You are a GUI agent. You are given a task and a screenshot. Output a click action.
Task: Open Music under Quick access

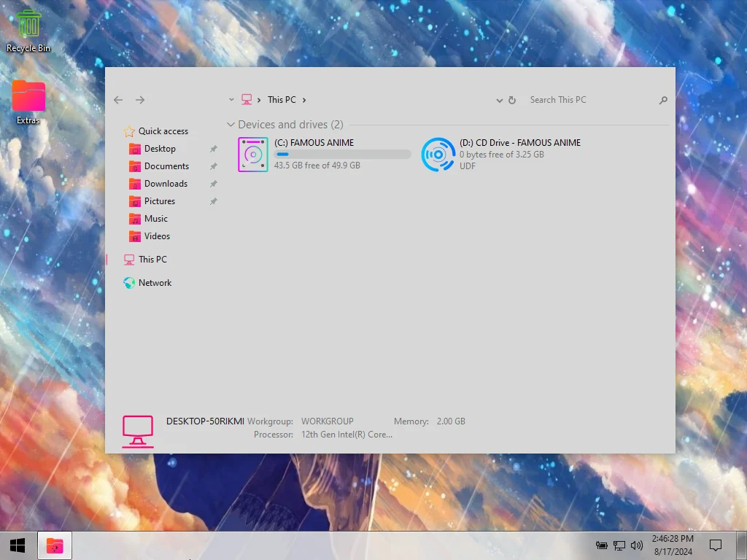pos(156,219)
